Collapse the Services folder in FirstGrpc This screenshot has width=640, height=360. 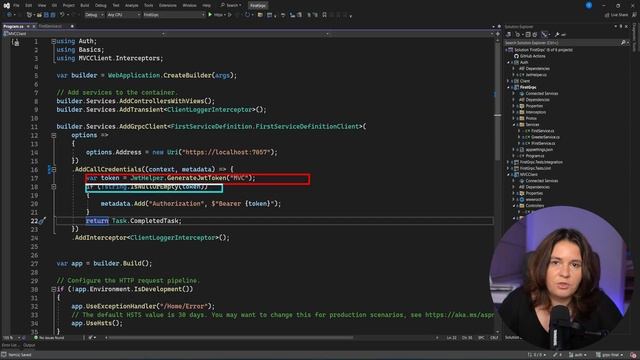514,124
